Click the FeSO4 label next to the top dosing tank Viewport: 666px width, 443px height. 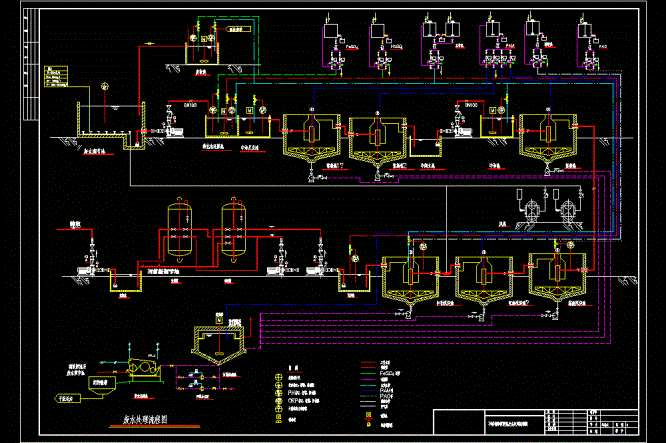352,47
